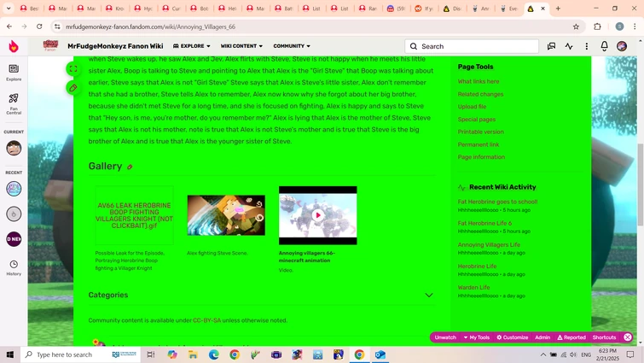Open the Chrome profile icon

tap(619, 26)
